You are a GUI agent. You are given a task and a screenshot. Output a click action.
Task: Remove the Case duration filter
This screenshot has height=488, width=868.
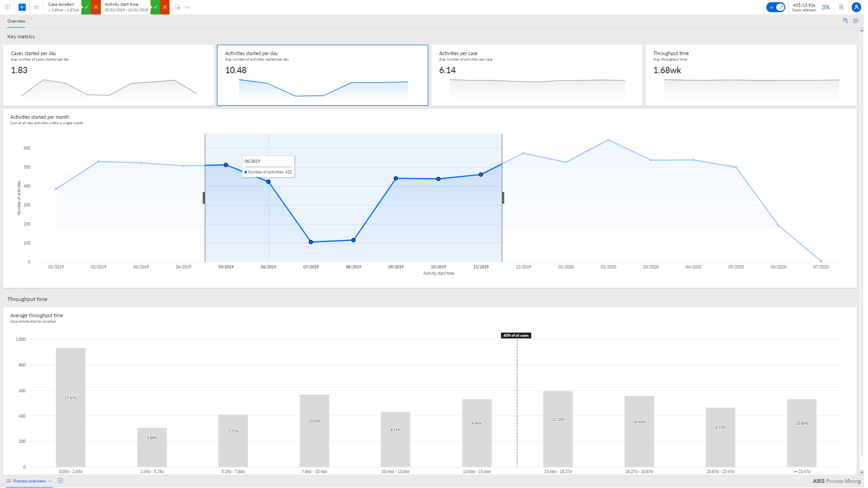click(96, 7)
